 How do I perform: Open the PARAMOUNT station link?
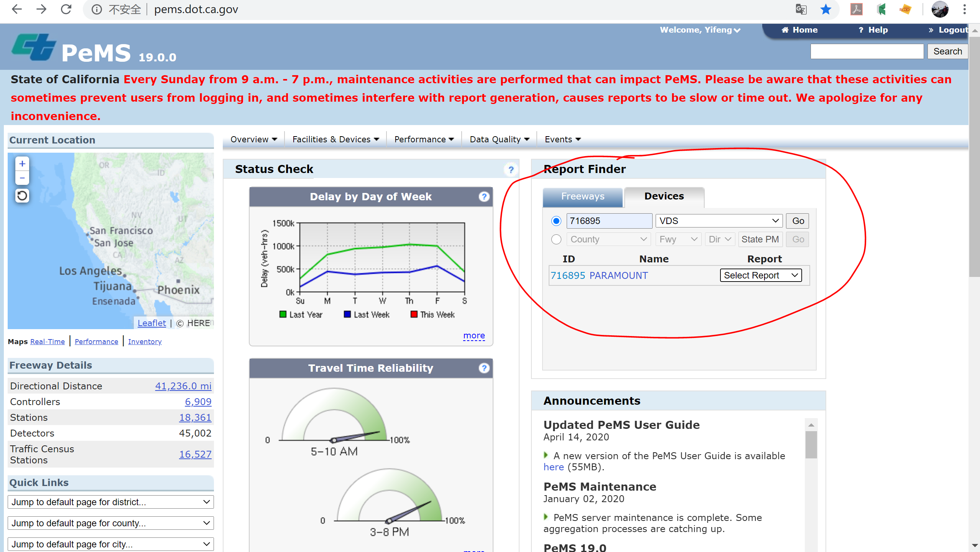(618, 275)
